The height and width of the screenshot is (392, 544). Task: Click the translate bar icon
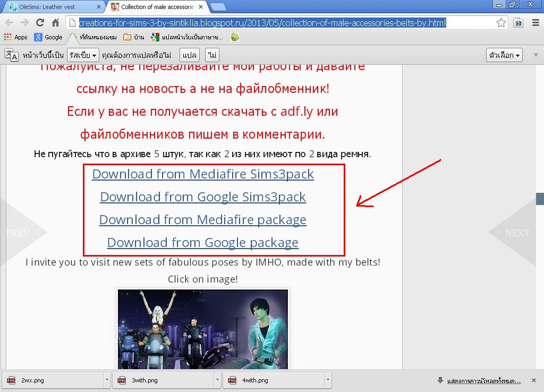(x=11, y=55)
